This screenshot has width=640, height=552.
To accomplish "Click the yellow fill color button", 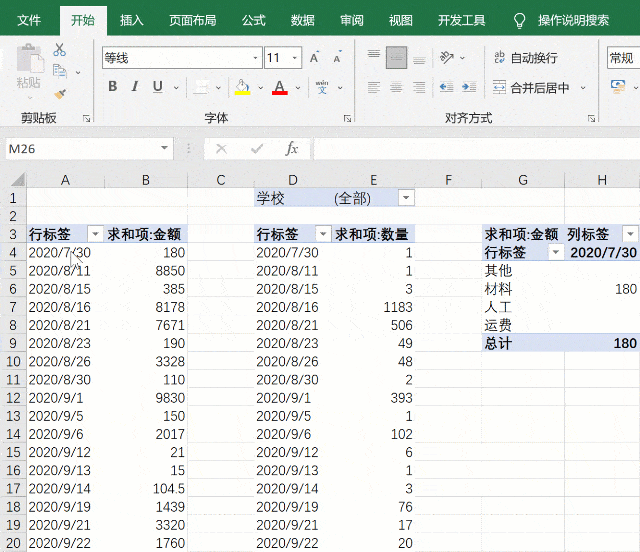I will [241, 88].
